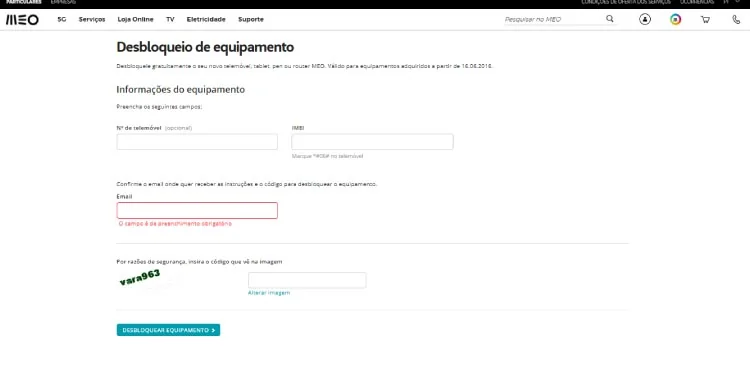Viewport: 750px width, 374px height.
Task: Click the captcha code input field
Action: pos(307,280)
